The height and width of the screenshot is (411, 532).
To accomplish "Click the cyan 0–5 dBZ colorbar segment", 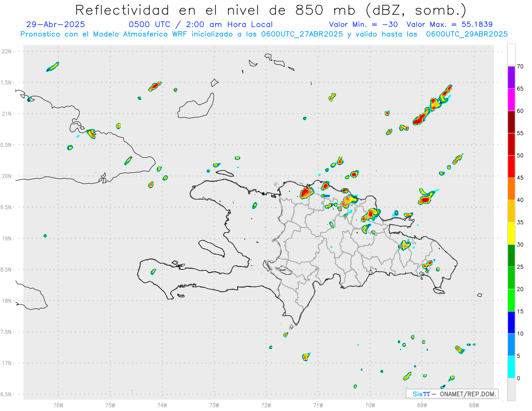I will coord(511,367).
